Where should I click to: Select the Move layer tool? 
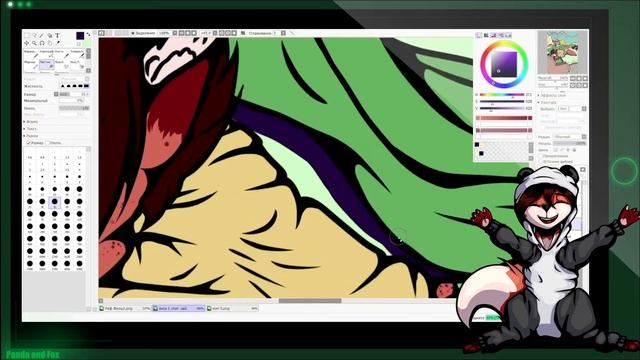[x=27, y=43]
